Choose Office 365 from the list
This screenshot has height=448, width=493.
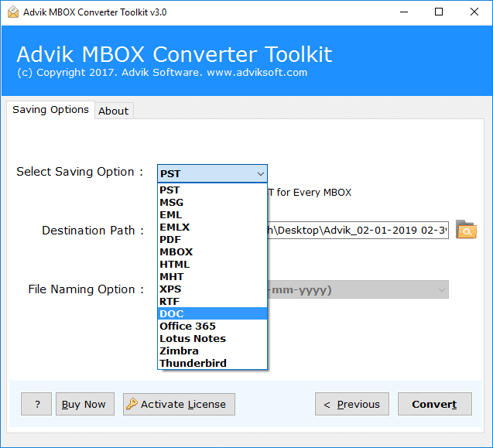click(x=212, y=326)
